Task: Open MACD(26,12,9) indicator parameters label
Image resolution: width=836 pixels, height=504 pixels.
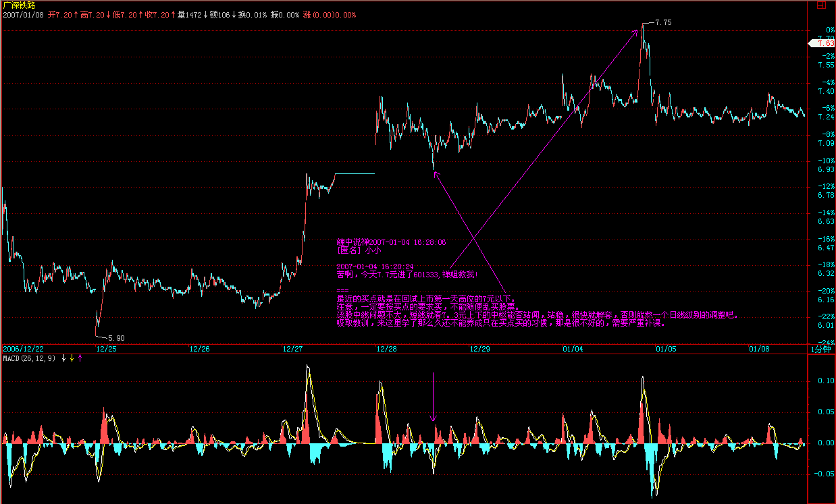Action: (x=30, y=358)
